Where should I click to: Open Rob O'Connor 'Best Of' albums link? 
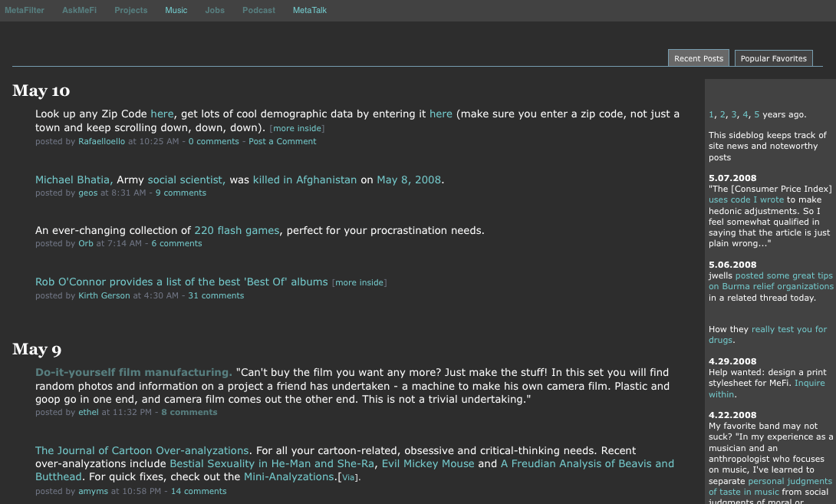tap(182, 282)
